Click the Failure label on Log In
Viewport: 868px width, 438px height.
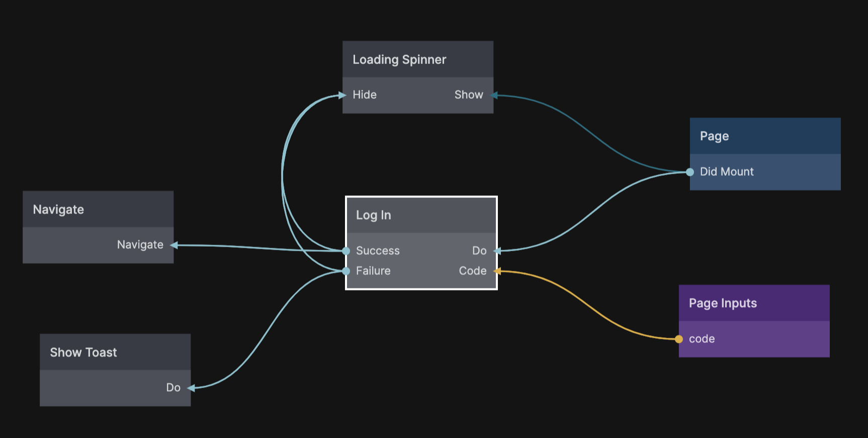[x=373, y=271]
